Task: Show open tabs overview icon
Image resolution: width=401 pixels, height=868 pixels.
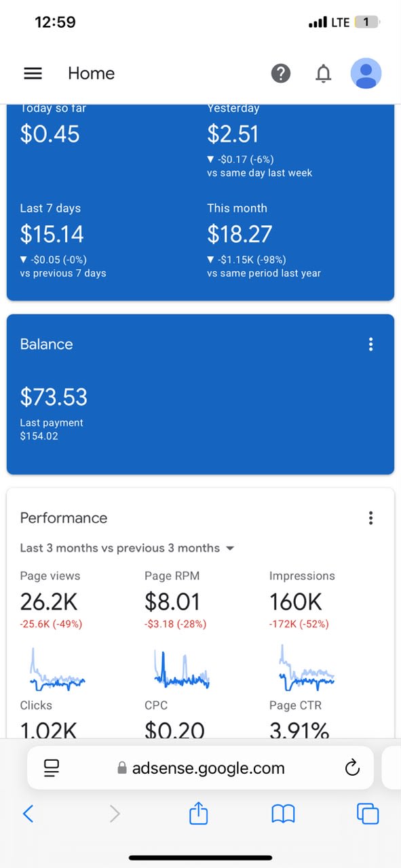Action: click(x=368, y=813)
